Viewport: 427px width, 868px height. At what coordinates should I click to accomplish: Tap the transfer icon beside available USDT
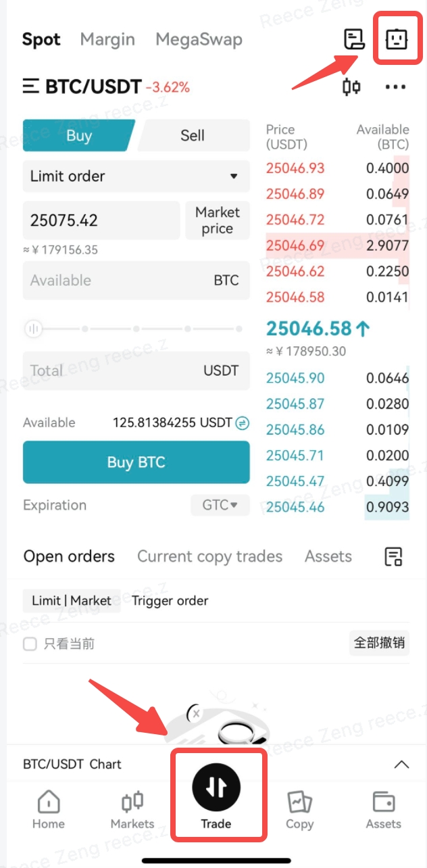(x=243, y=423)
